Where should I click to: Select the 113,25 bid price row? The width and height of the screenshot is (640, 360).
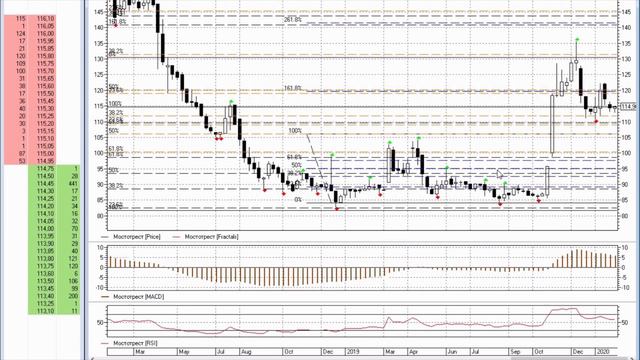[x=54, y=304]
